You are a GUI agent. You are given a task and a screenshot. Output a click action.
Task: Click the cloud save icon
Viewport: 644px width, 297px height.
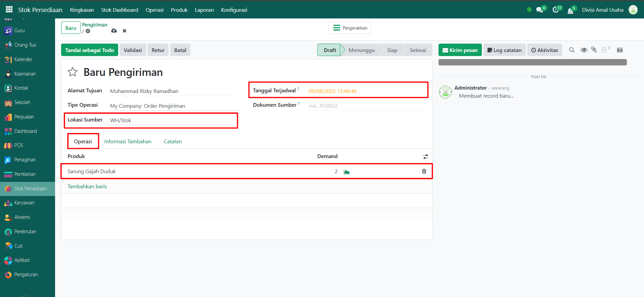(114, 31)
